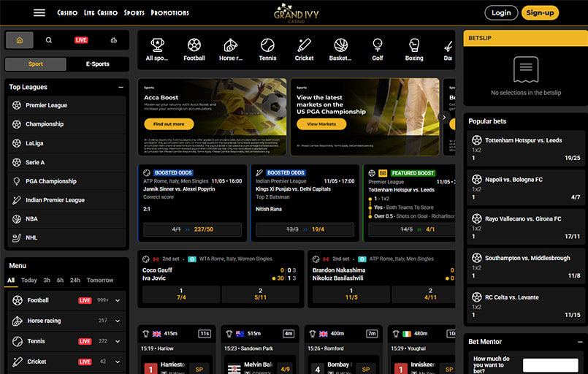This screenshot has height=374, width=588.
Task: Open NBA league
Action: coord(66,218)
